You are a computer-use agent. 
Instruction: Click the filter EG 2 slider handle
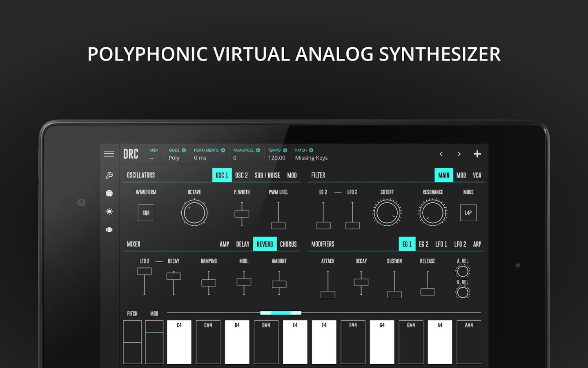tap(323, 225)
